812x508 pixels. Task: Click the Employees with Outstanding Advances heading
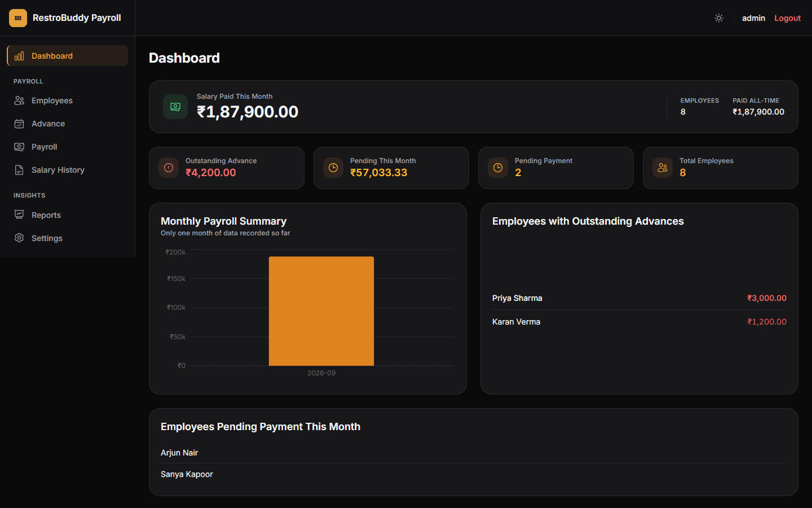click(588, 221)
